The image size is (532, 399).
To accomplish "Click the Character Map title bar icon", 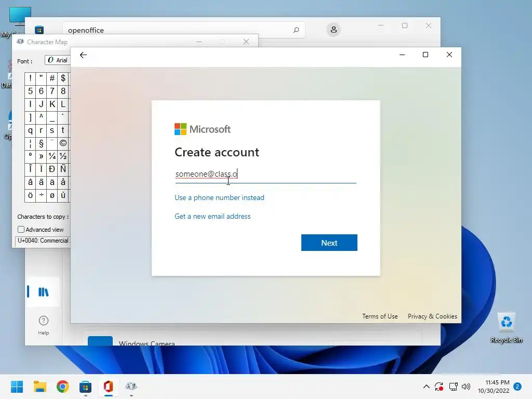I will click(x=20, y=42).
